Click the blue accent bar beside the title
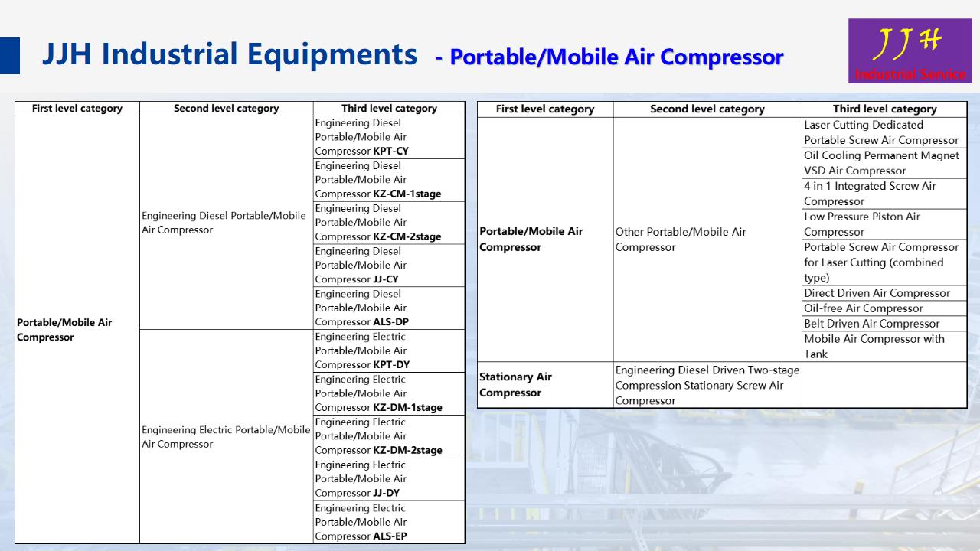 pos(9,56)
